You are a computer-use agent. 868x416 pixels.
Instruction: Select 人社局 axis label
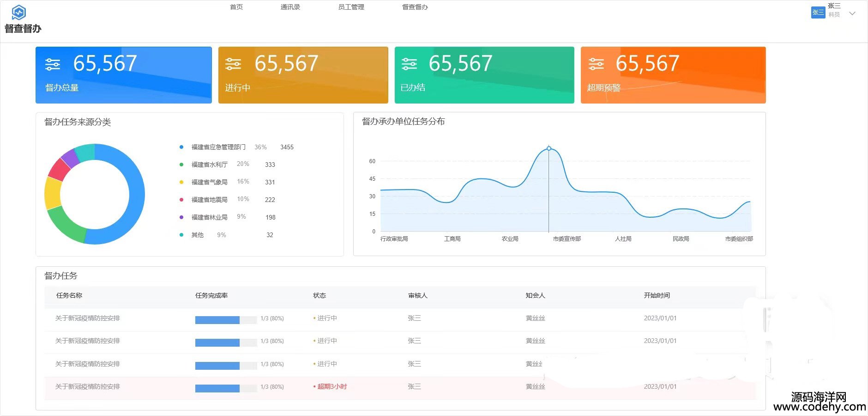(x=623, y=239)
